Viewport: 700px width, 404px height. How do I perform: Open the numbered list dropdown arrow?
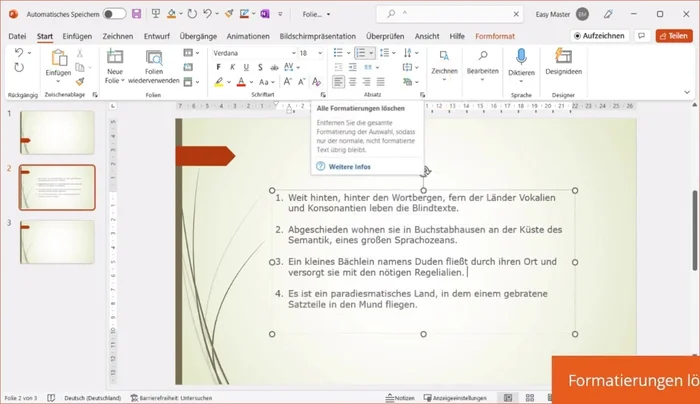tap(371, 53)
